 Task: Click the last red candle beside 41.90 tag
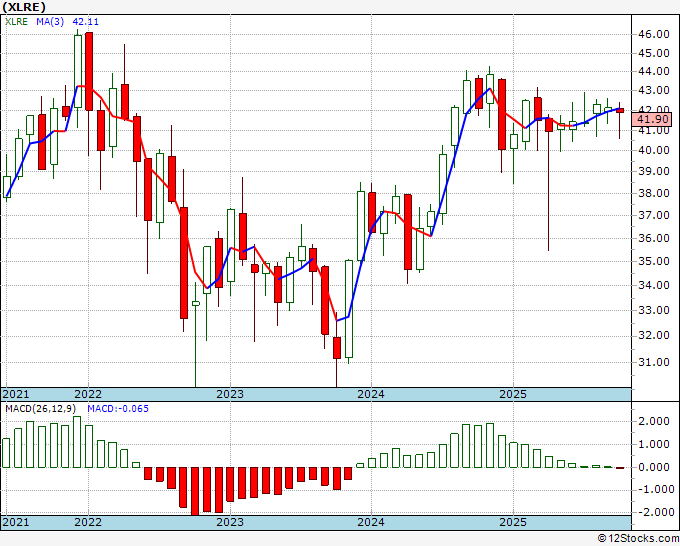pyautogui.click(x=620, y=111)
